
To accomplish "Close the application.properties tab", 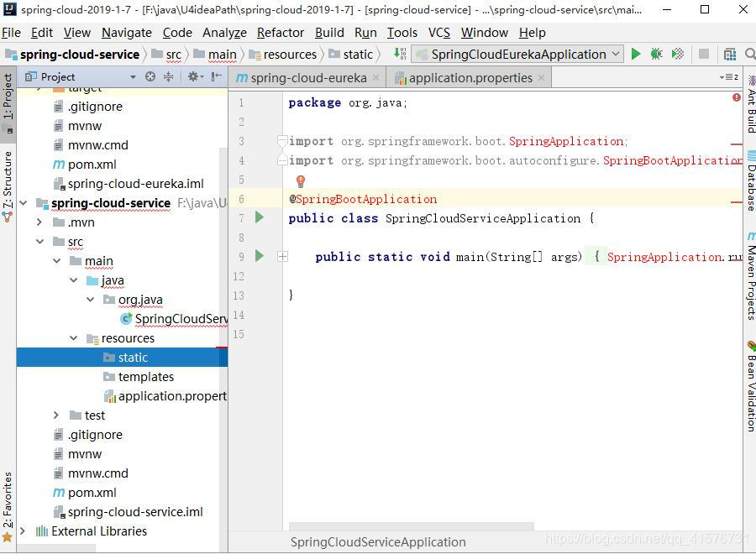I will click(542, 77).
